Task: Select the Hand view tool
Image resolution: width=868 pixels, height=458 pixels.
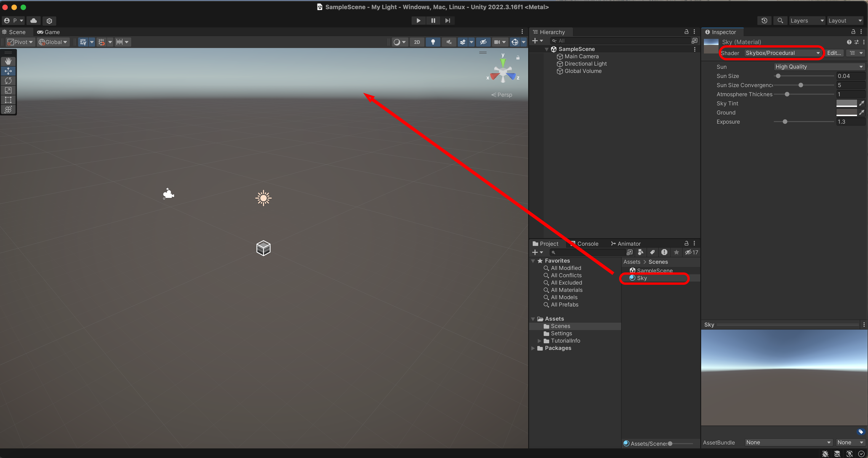Action: tap(8, 61)
